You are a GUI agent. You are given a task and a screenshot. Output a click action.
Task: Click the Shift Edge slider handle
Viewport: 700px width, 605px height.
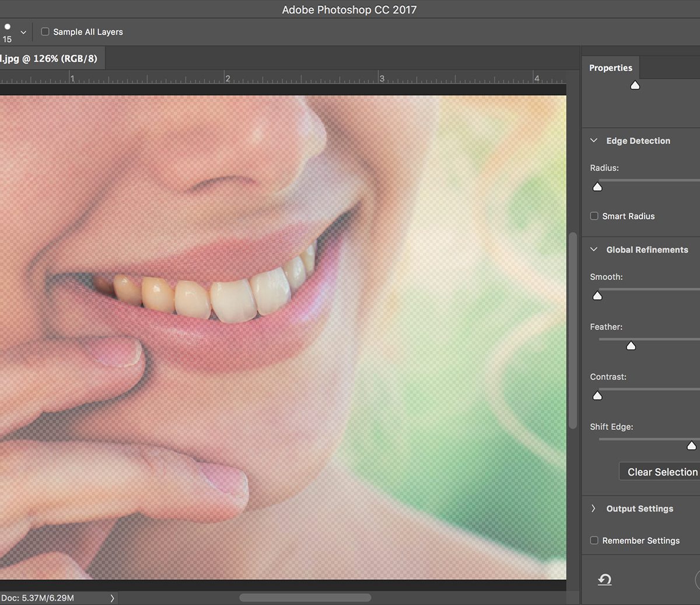pos(691,446)
